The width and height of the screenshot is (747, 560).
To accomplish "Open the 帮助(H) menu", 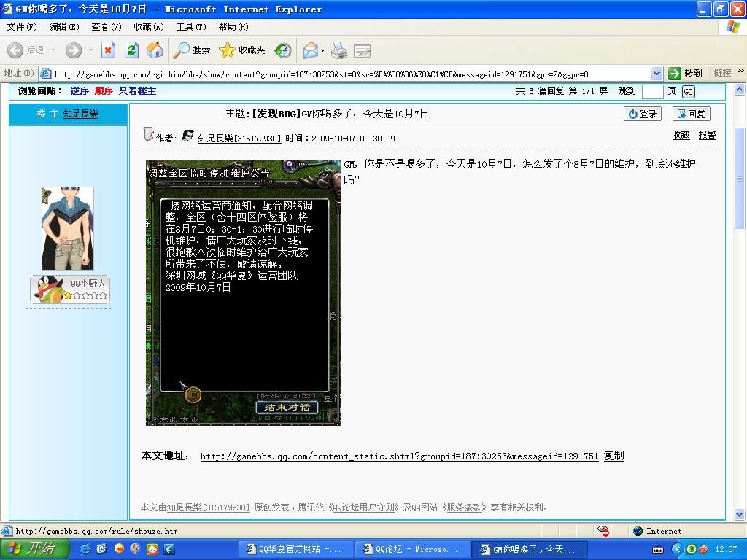I will (233, 27).
